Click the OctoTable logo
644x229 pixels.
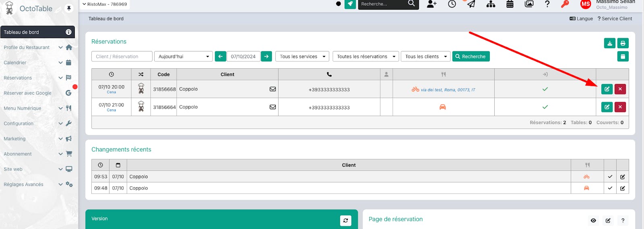coord(29,8)
